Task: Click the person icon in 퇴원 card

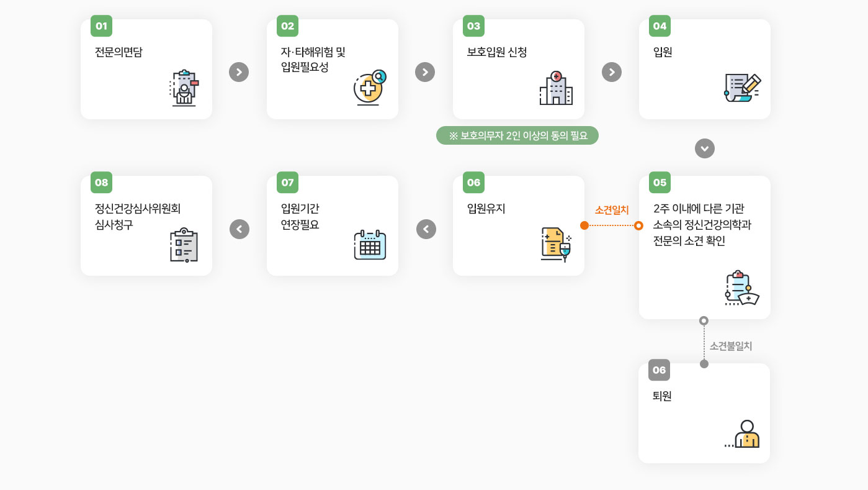Action: point(743,434)
